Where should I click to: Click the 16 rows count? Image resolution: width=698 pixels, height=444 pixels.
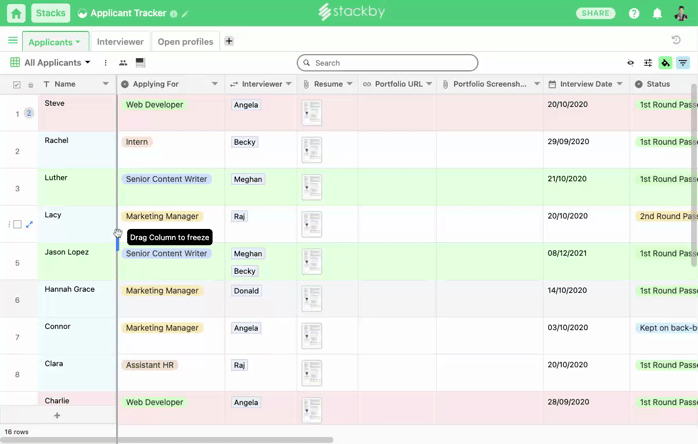16,432
